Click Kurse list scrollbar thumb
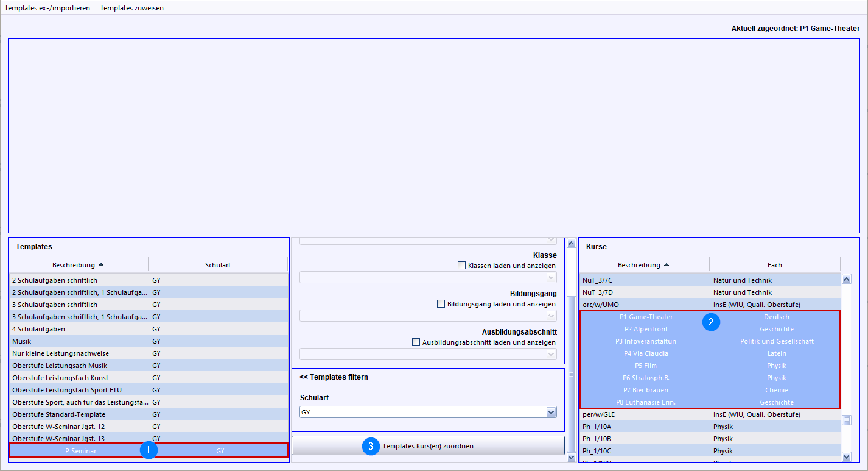 [x=846, y=420]
